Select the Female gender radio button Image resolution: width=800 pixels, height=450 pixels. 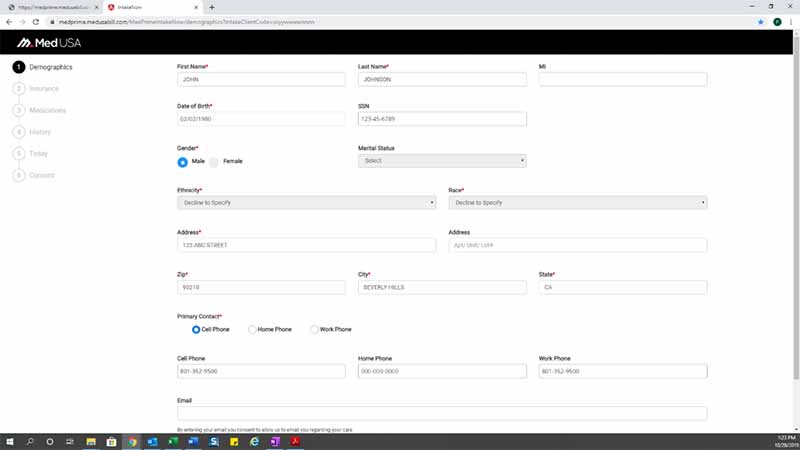point(214,162)
